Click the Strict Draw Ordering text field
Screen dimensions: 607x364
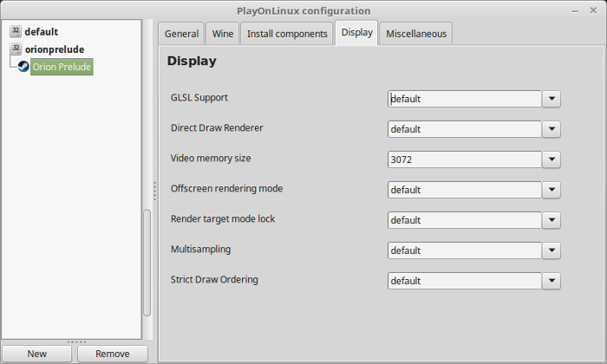(x=465, y=281)
